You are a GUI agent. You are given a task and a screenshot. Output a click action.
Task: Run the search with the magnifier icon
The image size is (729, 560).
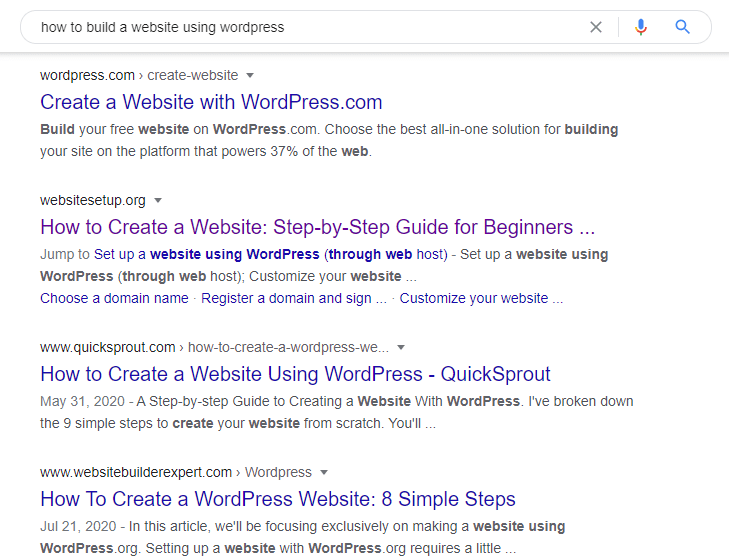point(682,27)
